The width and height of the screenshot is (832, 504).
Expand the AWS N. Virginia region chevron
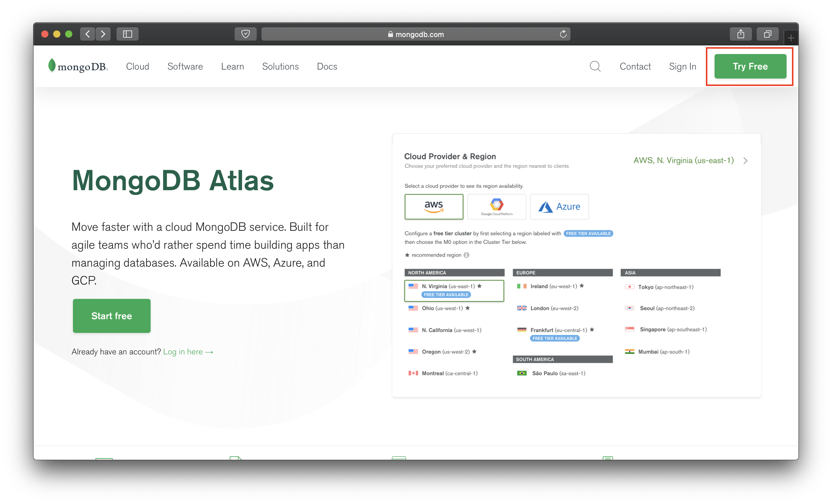point(745,161)
